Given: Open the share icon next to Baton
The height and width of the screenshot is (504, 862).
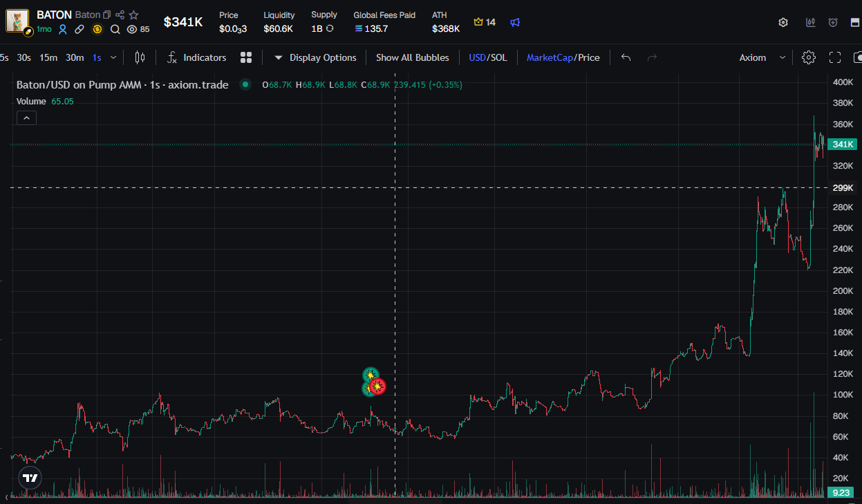Looking at the screenshot, I should (120, 15).
